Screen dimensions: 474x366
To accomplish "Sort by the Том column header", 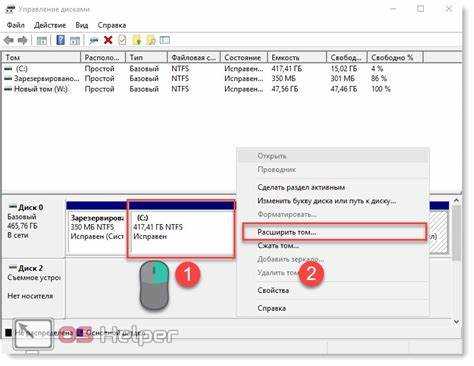I will point(41,57).
